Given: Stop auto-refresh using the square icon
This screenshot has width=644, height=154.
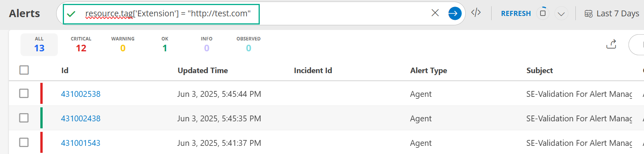Looking at the screenshot, I should pyautogui.click(x=543, y=13).
